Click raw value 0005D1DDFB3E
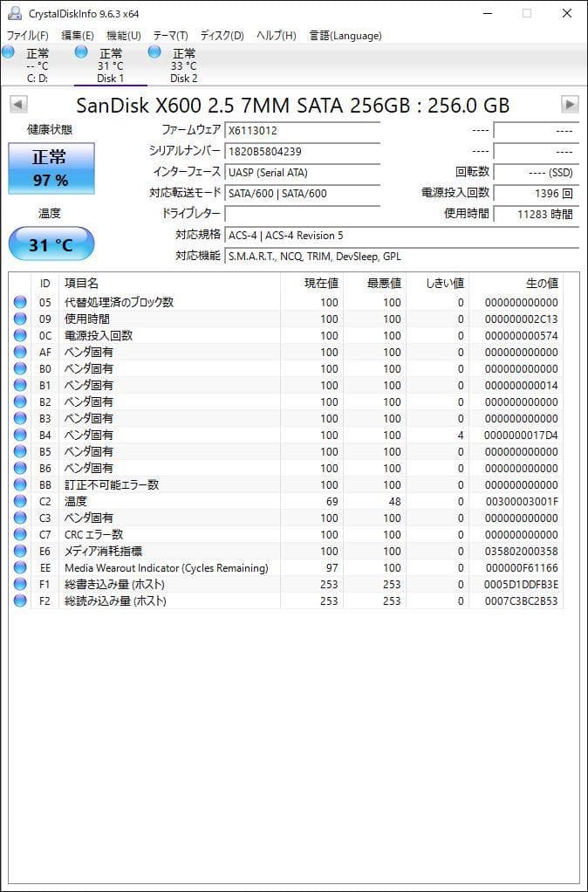 [x=521, y=584]
